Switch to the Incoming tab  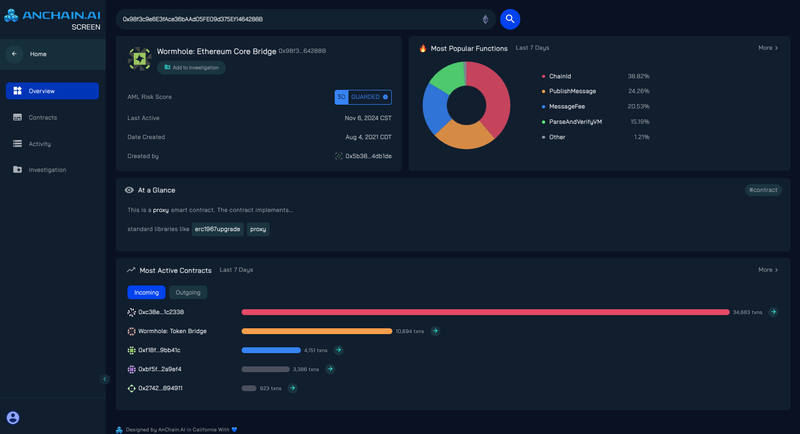pyautogui.click(x=146, y=292)
